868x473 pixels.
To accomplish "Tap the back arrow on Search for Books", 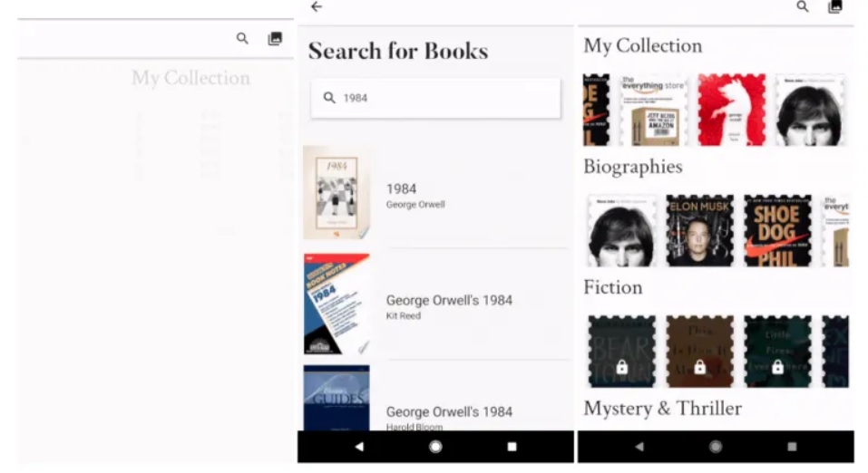I will (316, 6).
